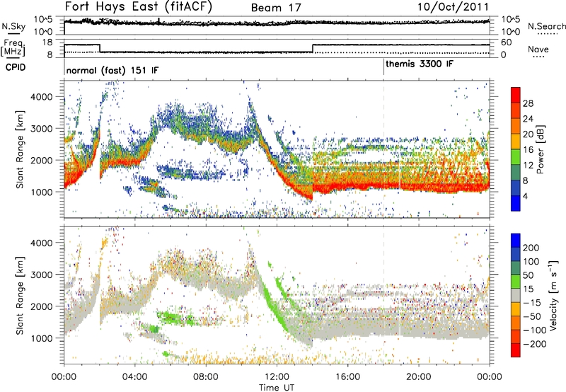
Task: Pick the red bottom segment of velocity colorbar
Action: click(516, 350)
